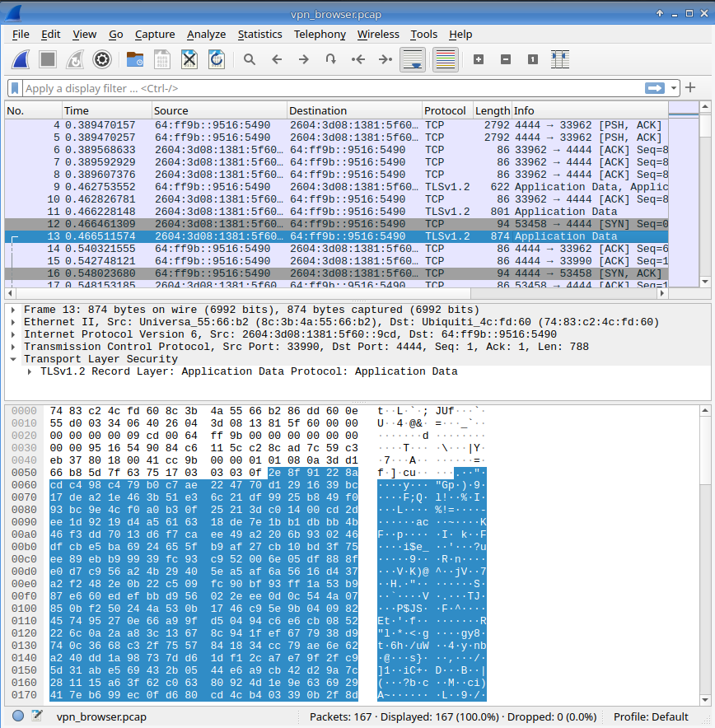Screen dimensions: 715x728
Task: Expand the Ethernet II details row
Action: click(x=13, y=322)
